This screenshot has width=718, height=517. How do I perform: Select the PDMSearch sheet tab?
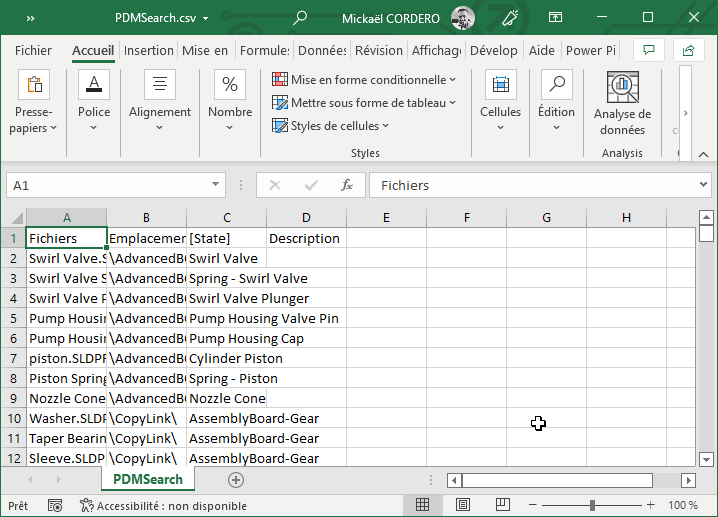(x=148, y=480)
